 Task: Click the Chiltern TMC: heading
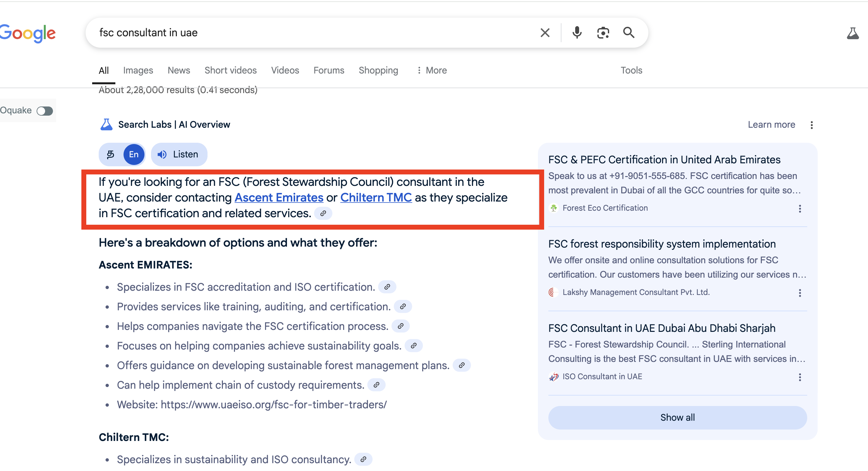click(x=134, y=437)
